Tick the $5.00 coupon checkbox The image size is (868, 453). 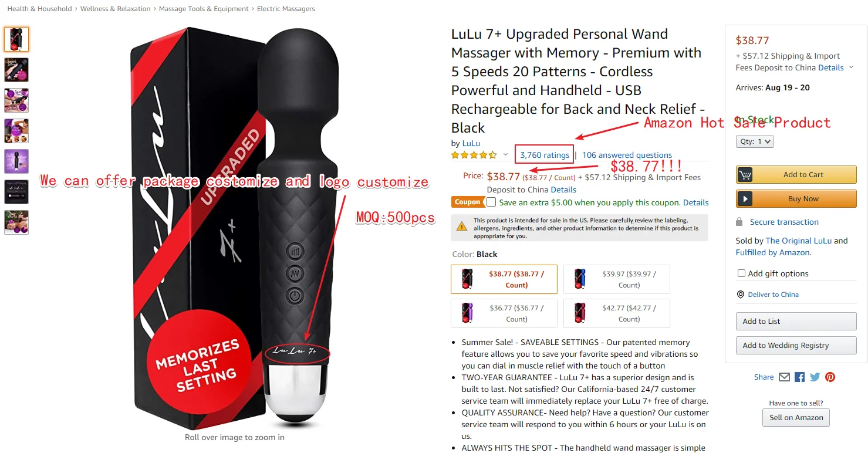(491, 202)
